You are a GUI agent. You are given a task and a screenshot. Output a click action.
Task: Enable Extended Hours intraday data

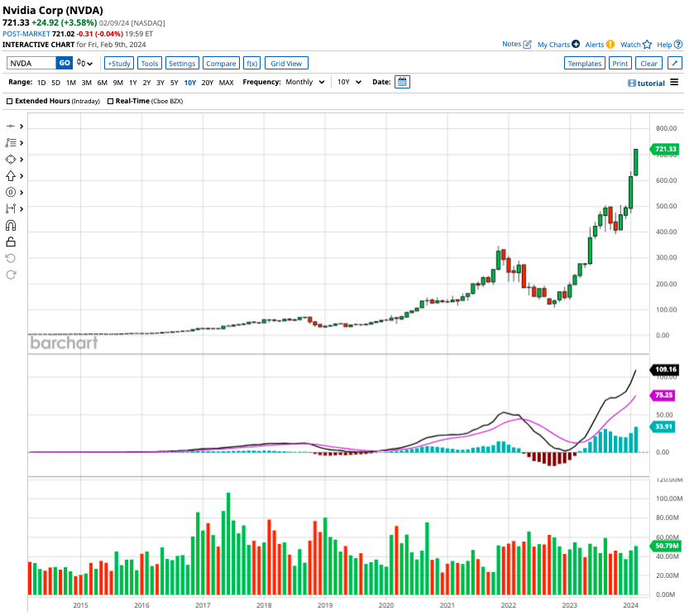[7, 100]
